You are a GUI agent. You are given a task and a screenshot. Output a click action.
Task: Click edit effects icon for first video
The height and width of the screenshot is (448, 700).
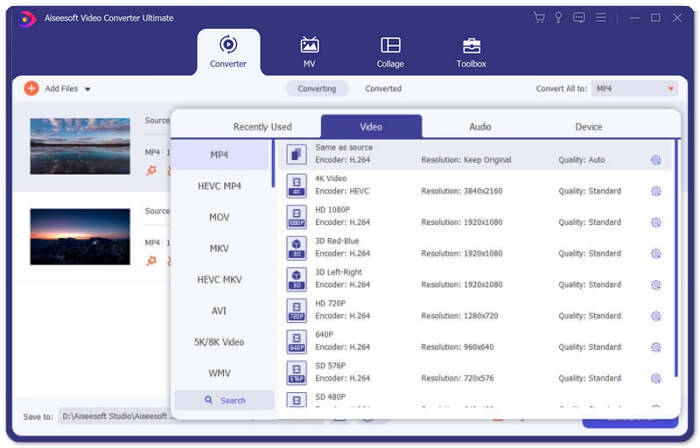click(152, 170)
